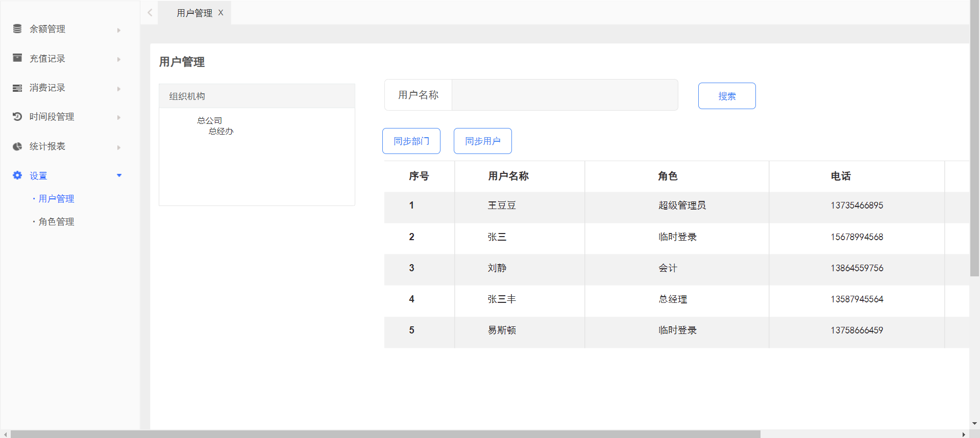Click the scrollbar down arrow
Screen dimensions: 980x438
974,423
